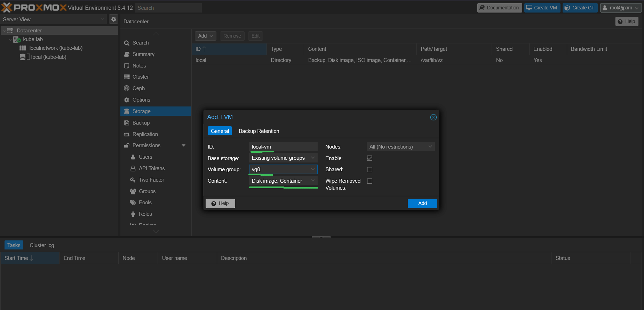Image resolution: width=644 pixels, height=310 pixels.
Task: Open the Ceph panel
Action: tap(138, 88)
